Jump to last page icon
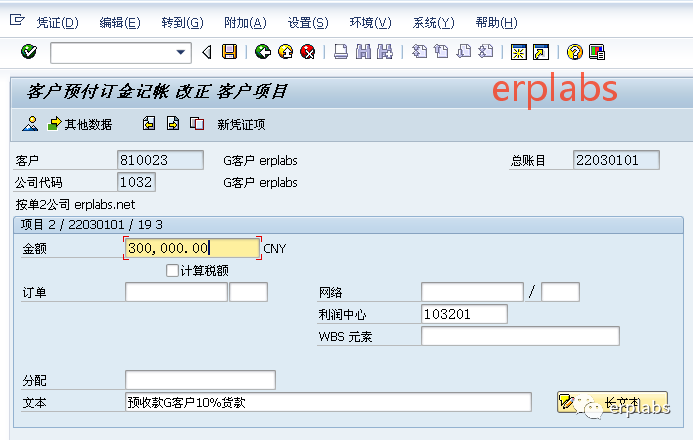 [486, 52]
